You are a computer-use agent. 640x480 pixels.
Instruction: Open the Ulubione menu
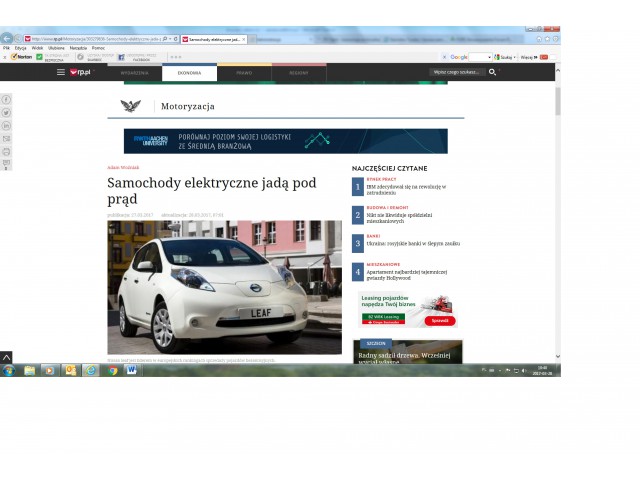tap(56, 47)
